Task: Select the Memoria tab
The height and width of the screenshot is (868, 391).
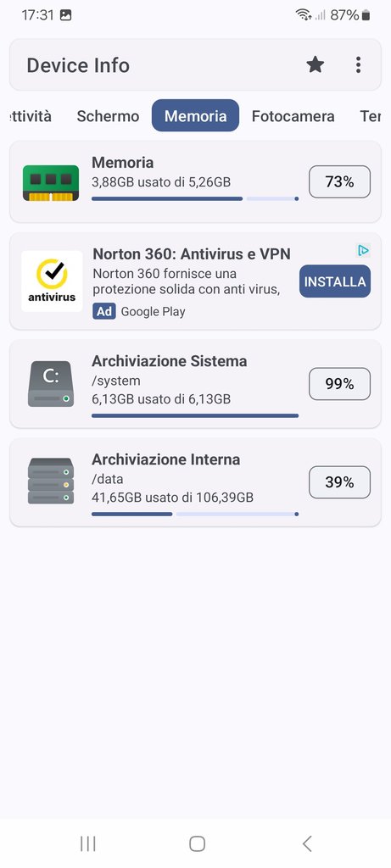Action: coord(195,115)
